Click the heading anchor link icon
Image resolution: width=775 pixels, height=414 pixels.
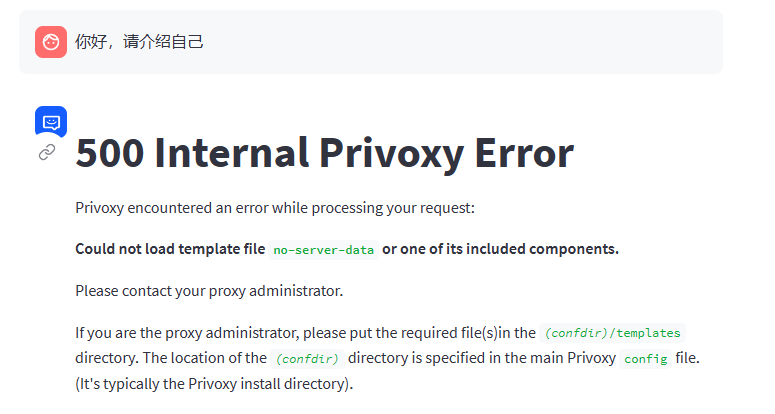click(x=47, y=152)
